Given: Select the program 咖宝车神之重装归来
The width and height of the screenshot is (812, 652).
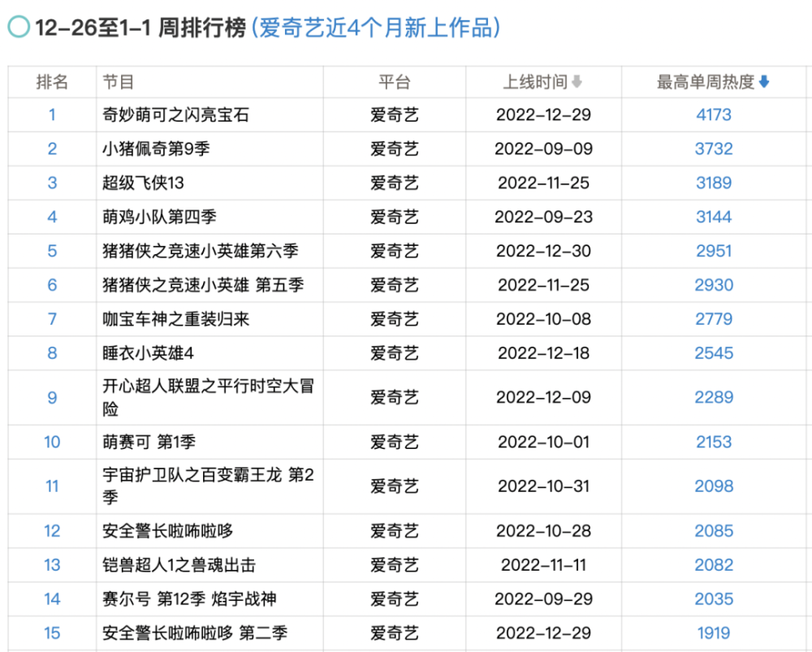Looking at the screenshot, I should coord(175,319).
